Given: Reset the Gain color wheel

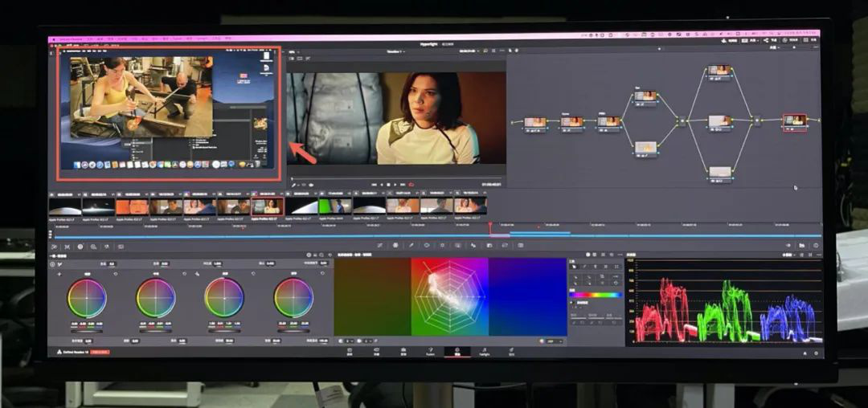Looking at the screenshot, I should tap(253, 274).
